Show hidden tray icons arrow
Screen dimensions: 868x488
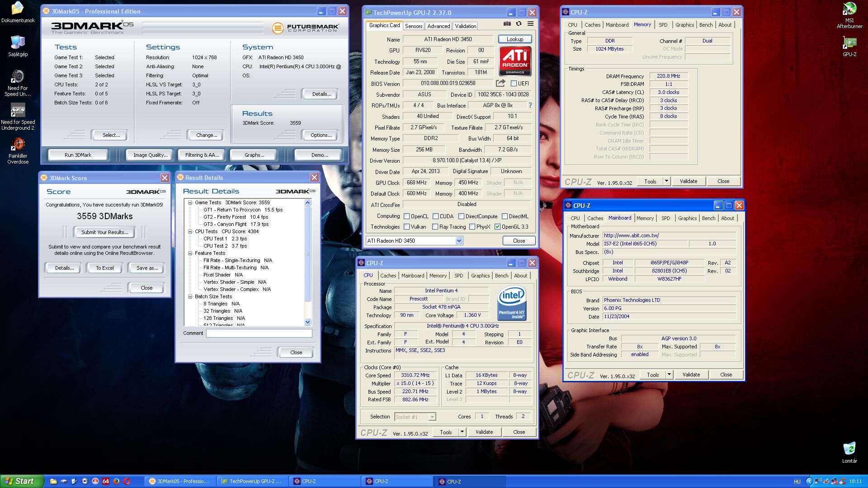pyautogui.click(x=809, y=481)
